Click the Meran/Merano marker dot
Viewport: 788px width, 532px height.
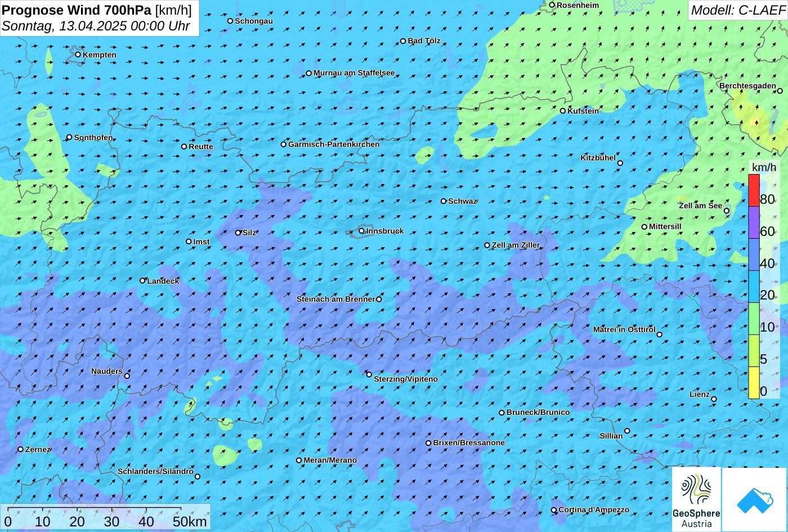pos(299,460)
